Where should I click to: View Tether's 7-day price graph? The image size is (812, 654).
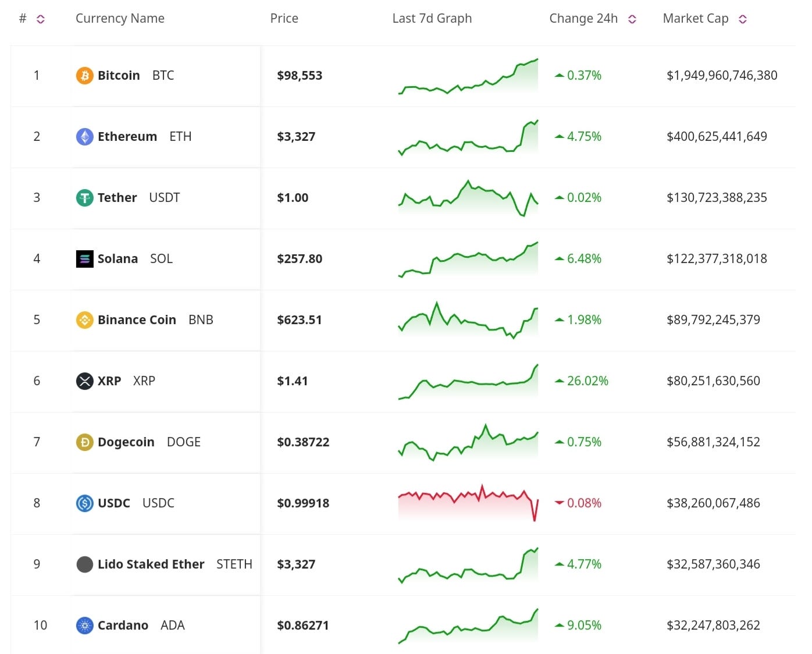[x=468, y=198]
